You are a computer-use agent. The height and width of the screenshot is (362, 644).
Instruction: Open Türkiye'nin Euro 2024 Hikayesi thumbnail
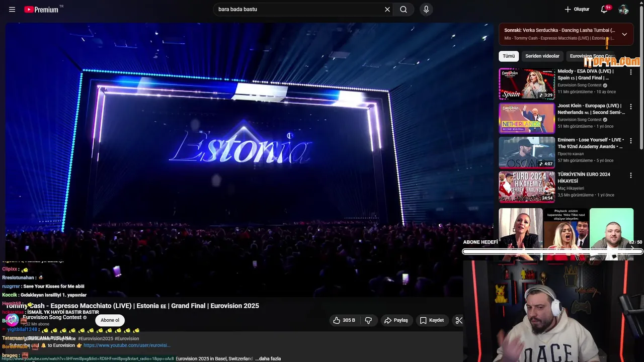click(x=527, y=187)
